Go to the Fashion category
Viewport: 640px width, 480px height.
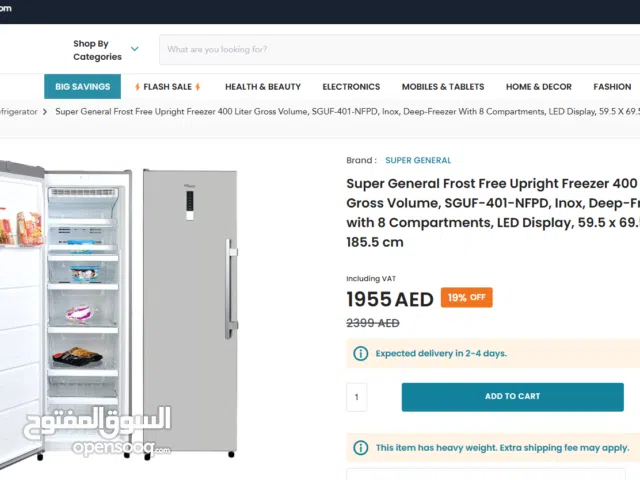click(612, 87)
